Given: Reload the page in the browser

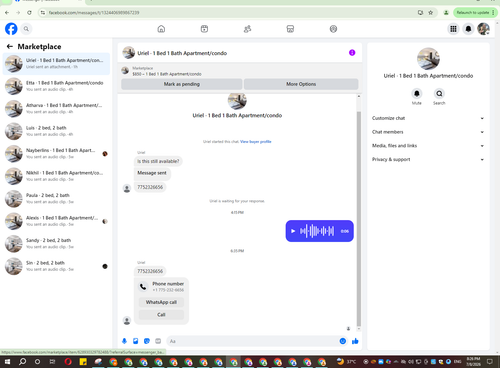Looking at the screenshot, I should (x=29, y=13).
